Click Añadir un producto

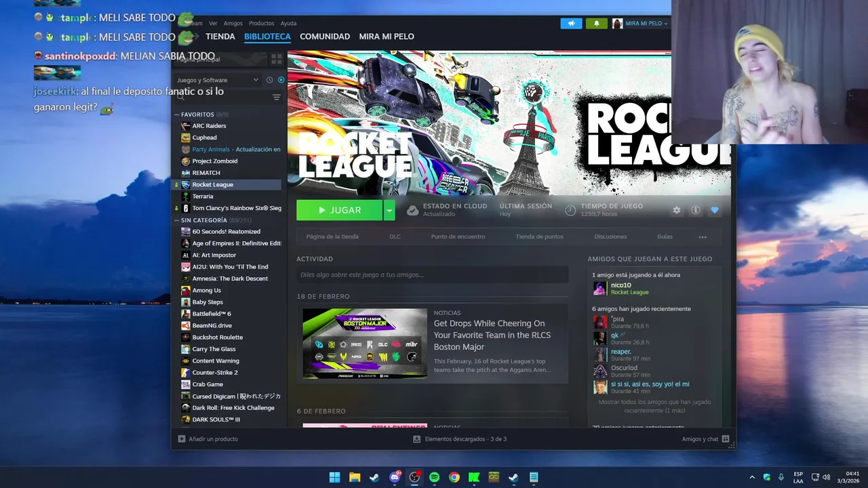point(208,439)
